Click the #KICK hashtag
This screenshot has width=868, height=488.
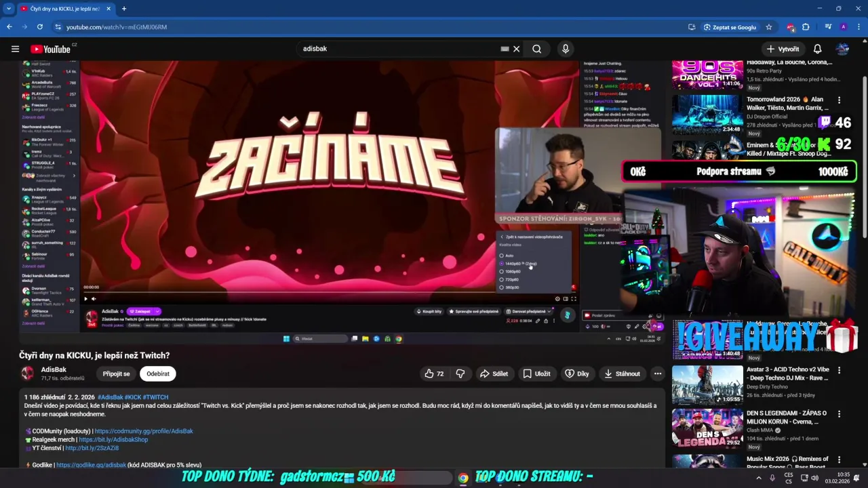point(133,397)
